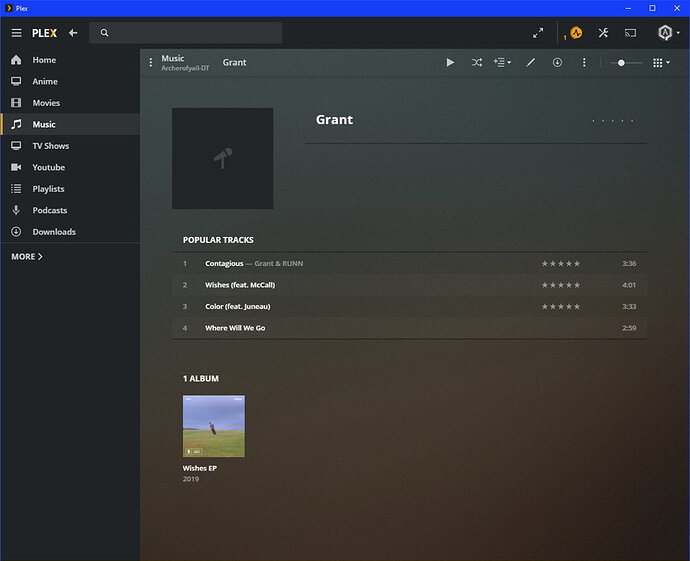Click the 2:59 duration text
This screenshot has width=690, height=561.
click(629, 328)
